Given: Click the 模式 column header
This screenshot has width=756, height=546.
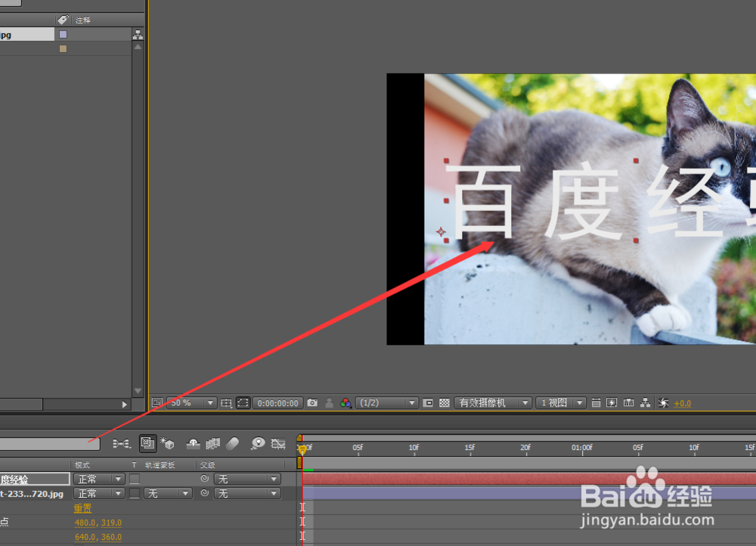Looking at the screenshot, I should pos(82,465).
